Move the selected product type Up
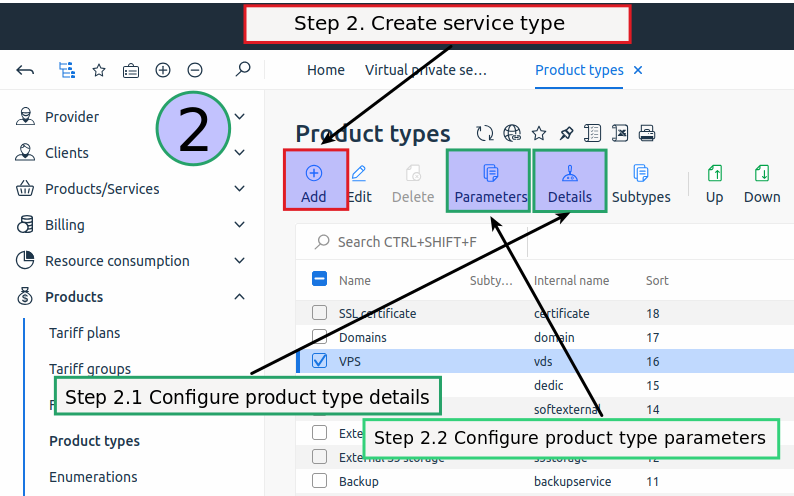 click(714, 182)
